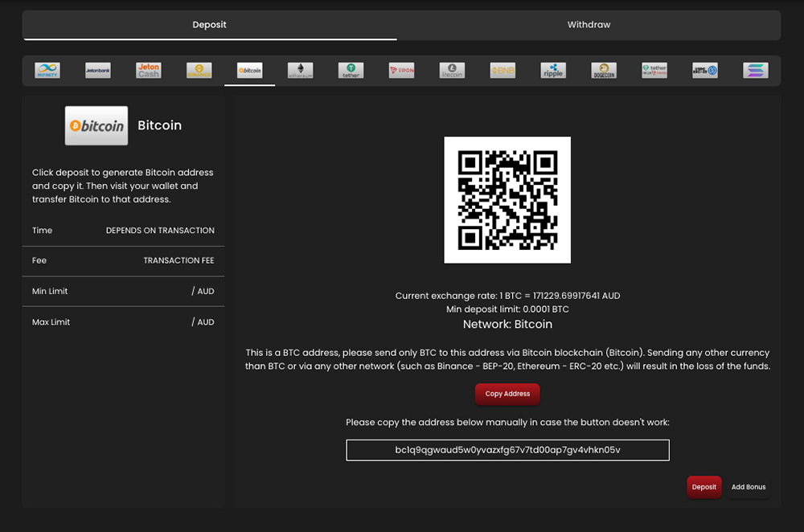Choose the Litecoin payment icon
Viewport: 804px width, 532px height.
tap(452, 70)
